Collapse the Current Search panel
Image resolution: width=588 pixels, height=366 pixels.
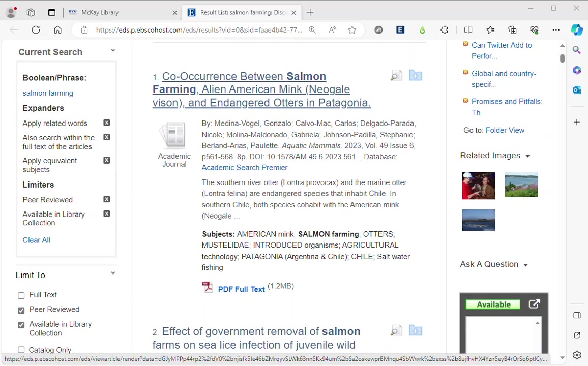(113, 50)
